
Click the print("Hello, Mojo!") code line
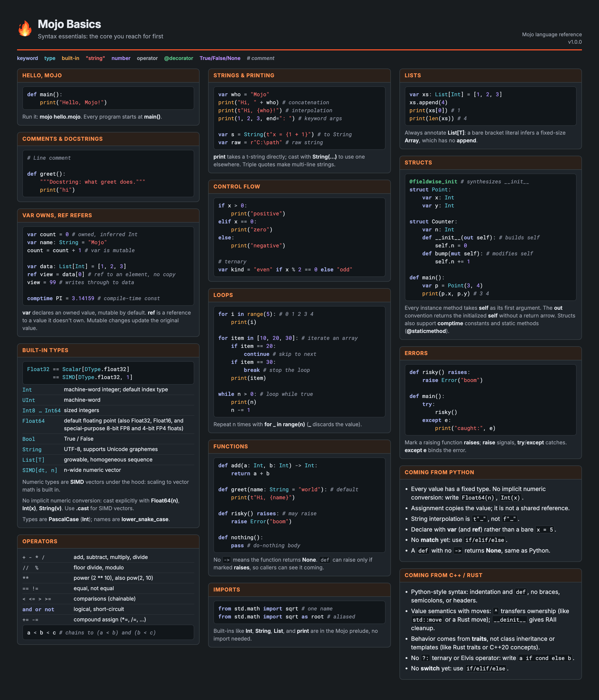tap(73, 102)
